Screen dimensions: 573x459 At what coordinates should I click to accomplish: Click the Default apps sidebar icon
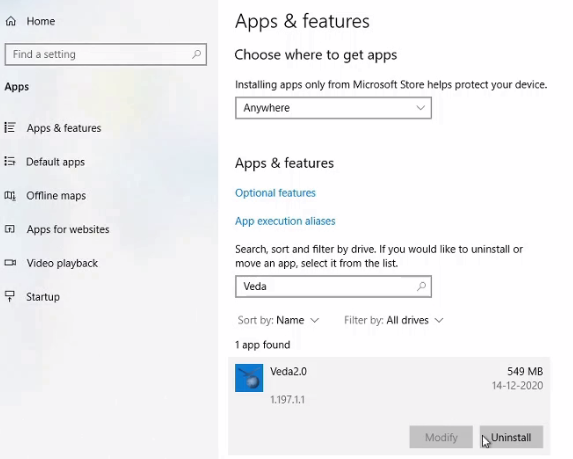coord(10,161)
